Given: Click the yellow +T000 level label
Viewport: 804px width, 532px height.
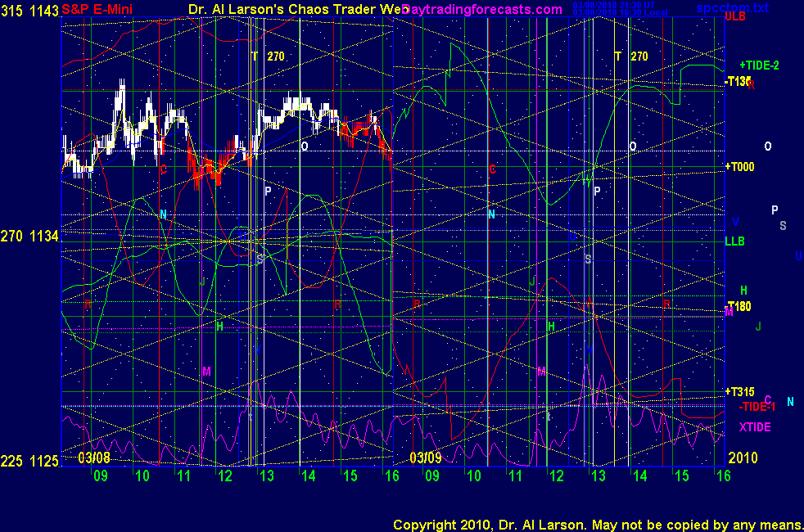Looking at the screenshot, I should click(x=739, y=166).
